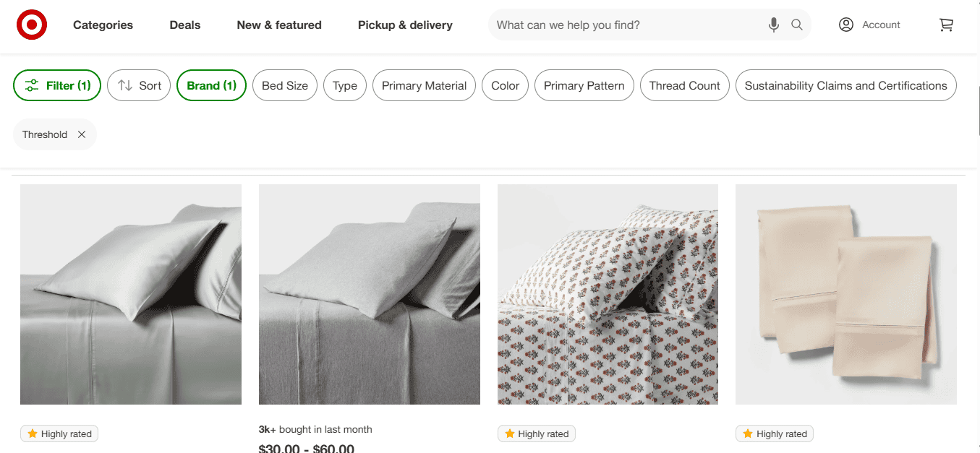This screenshot has height=453, width=980.
Task: Remove the Threshold filter chip
Action: 82,134
